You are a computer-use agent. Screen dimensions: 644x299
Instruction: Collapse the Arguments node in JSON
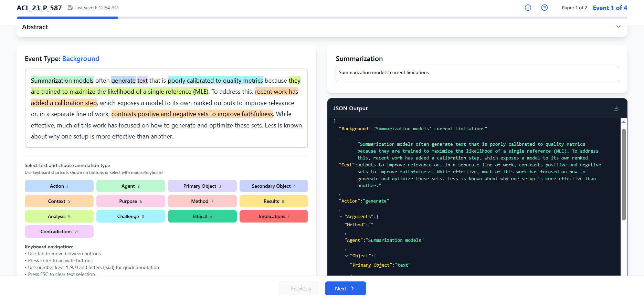tap(341, 217)
